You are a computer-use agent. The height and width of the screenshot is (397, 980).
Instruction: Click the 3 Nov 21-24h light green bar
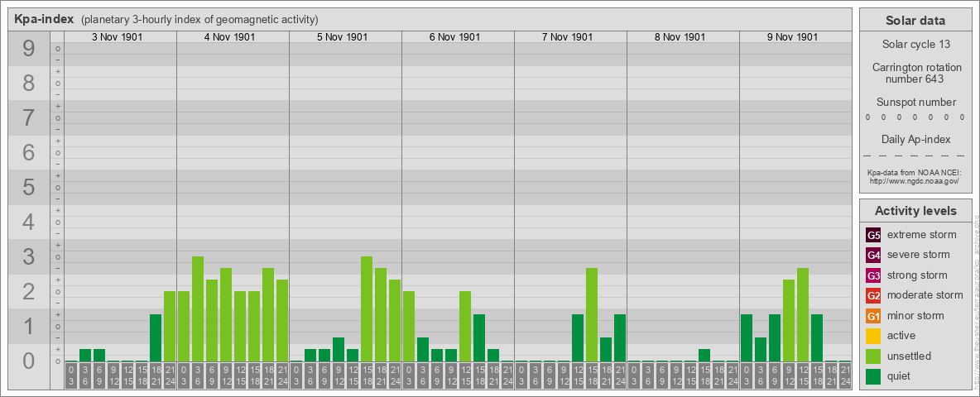point(170,327)
